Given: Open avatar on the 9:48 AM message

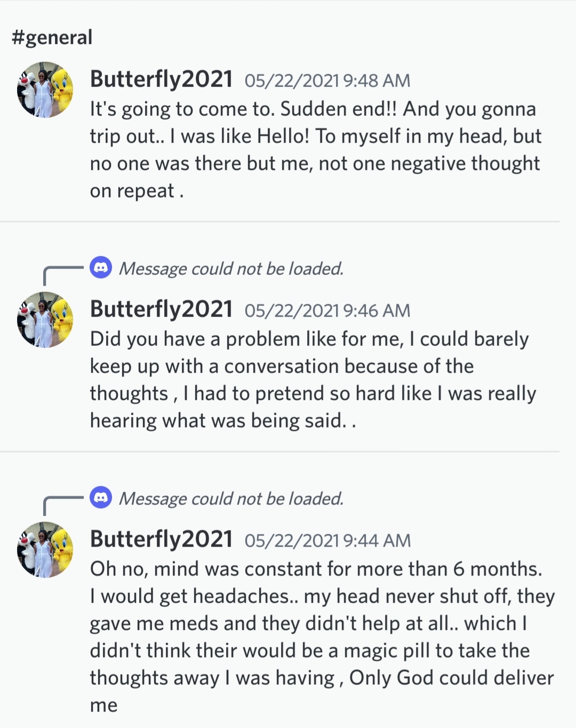Looking at the screenshot, I should tap(45, 90).
